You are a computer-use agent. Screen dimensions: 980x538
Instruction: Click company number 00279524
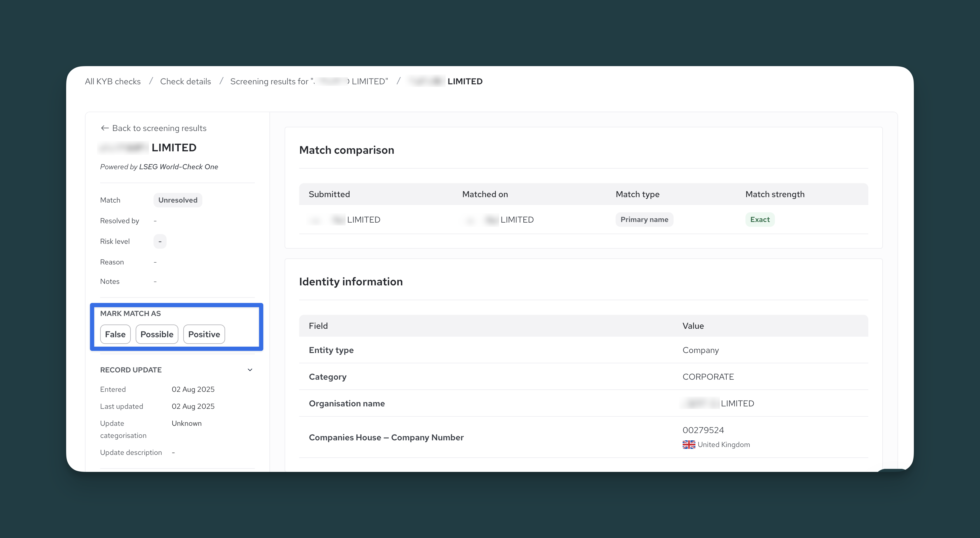point(703,430)
